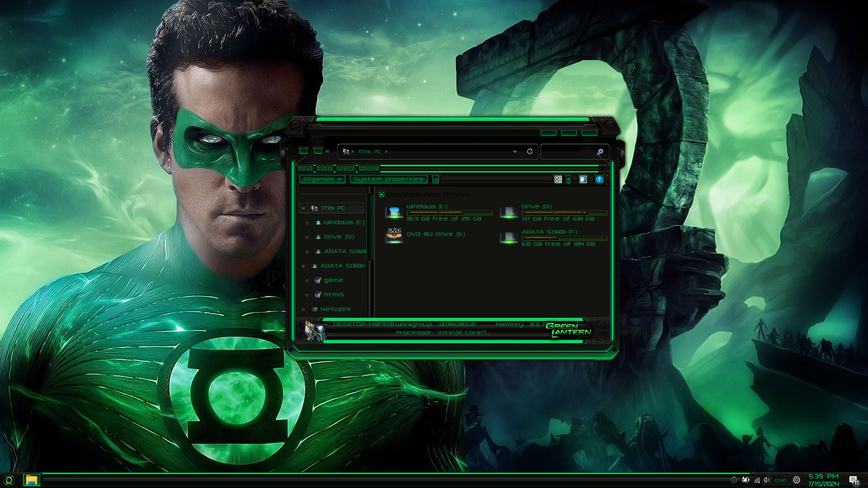Screen dimensions: 868x488
Task: Open File Explorer from the taskbar
Action: (x=31, y=480)
